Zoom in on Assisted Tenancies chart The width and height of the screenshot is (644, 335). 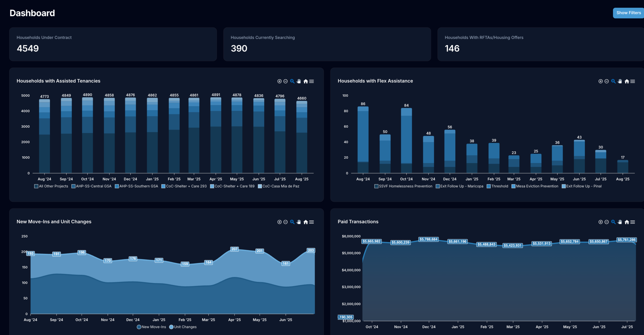pos(279,81)
